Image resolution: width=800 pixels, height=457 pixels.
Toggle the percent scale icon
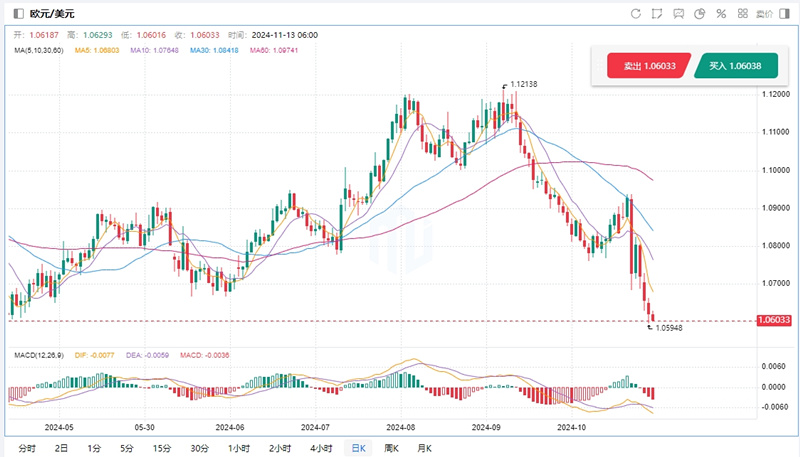click(x=721, y=14)
